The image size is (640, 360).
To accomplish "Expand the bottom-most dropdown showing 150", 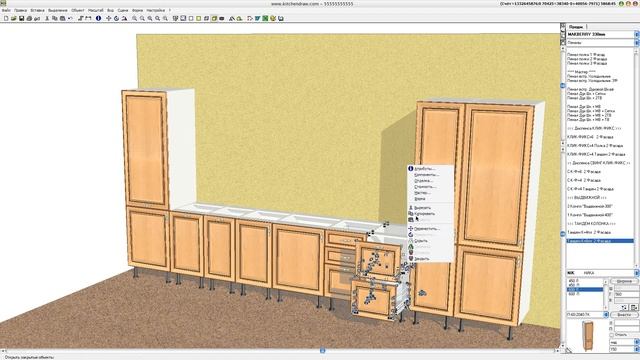I will pos(637,349).
